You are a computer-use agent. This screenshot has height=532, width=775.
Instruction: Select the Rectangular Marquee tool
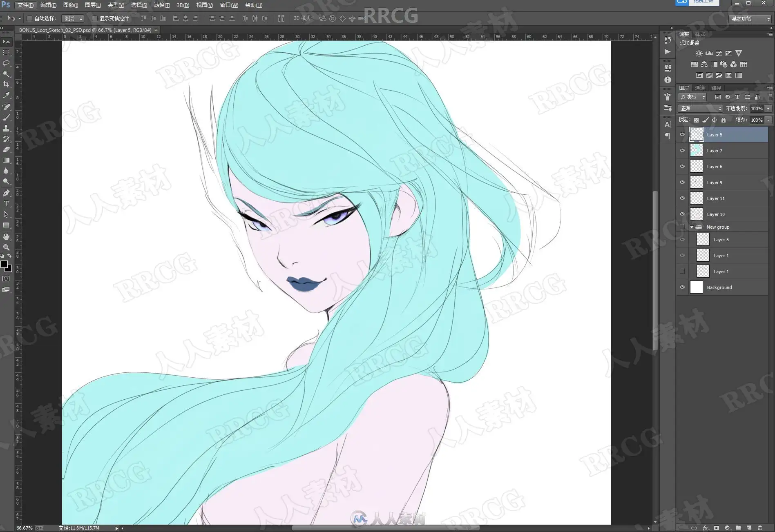[x=6, y=53]
